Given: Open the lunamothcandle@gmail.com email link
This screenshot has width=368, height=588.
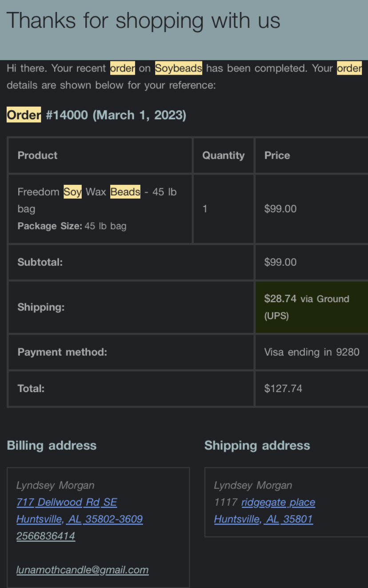Looking at the screenshot, I should (83, 570).
